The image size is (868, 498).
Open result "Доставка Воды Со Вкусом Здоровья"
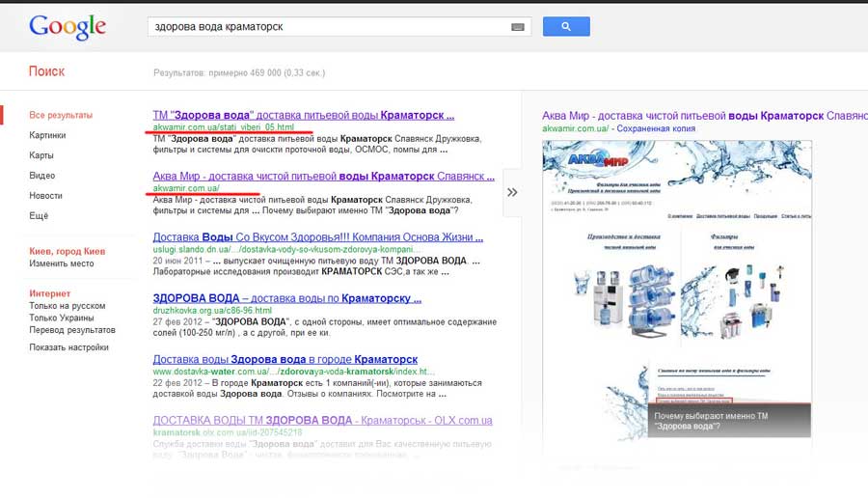click(x=317, y=237)
